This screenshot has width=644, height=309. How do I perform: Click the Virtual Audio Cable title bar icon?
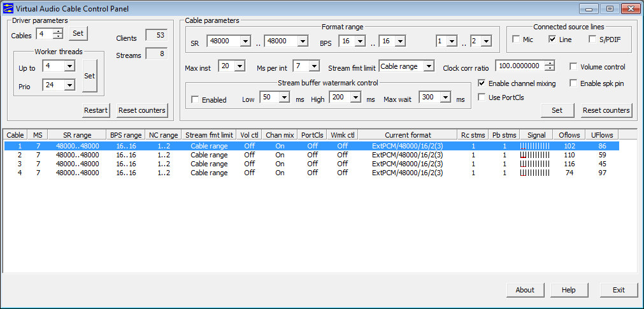click(8, 8)
